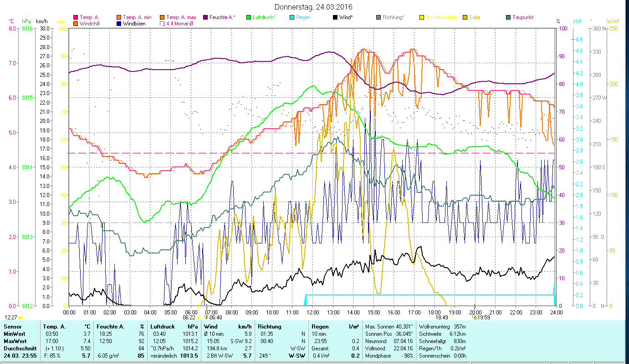This screenshot has width=629, height=364.
Task: Click the Taupunkt legend swatch
Action: pyautogui.click(x=508, y=17)
